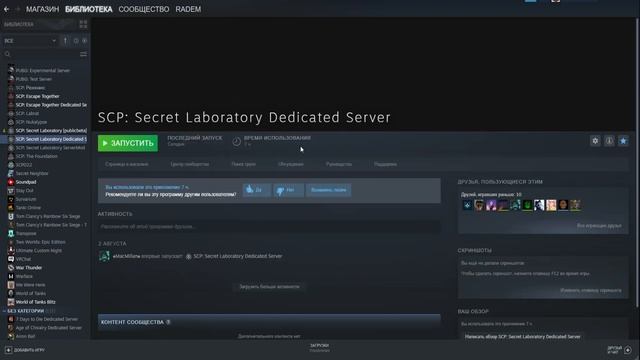Screen dimensions: 640x360
Task: Click the recent clock icon in library filter
Action: [x=76, y=41]
